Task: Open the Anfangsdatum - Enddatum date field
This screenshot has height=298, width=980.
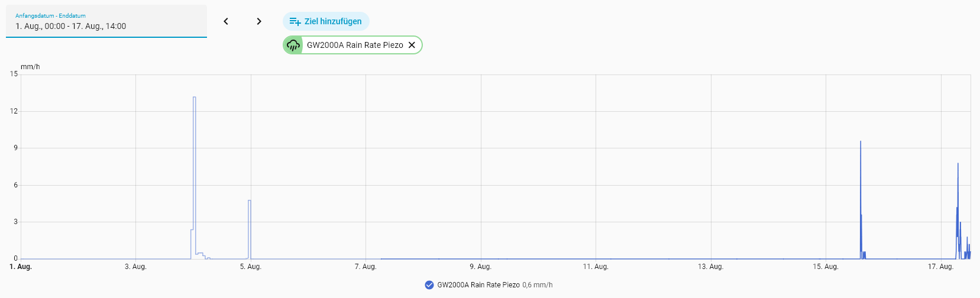Action: point(106,21)
